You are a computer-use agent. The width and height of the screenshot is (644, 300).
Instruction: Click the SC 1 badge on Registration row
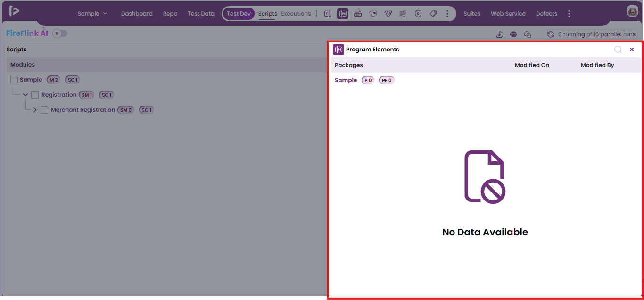107,95
